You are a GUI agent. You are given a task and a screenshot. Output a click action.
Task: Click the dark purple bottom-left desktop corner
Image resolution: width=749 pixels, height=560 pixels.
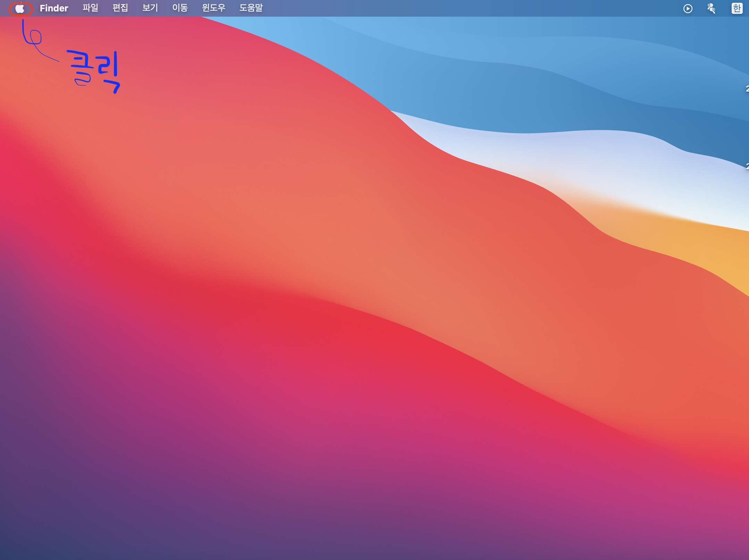tap(21, 541)
